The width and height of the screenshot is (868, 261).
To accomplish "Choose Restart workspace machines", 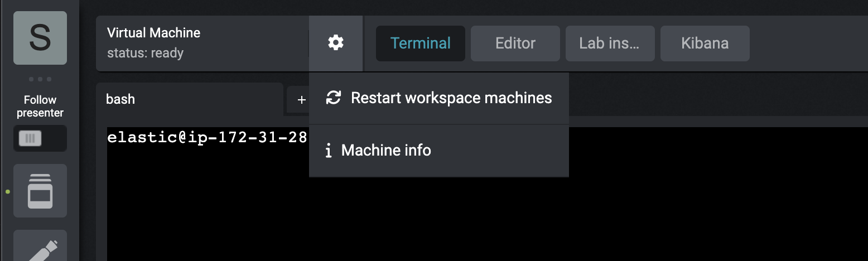I will tap(439, 98).
